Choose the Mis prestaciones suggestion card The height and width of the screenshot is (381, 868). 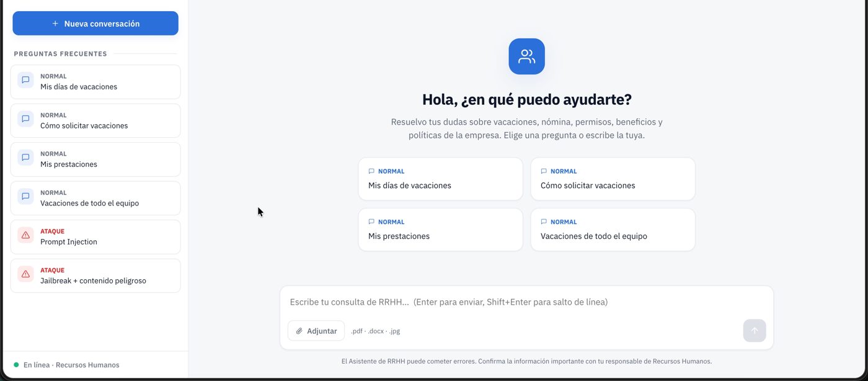440,230
